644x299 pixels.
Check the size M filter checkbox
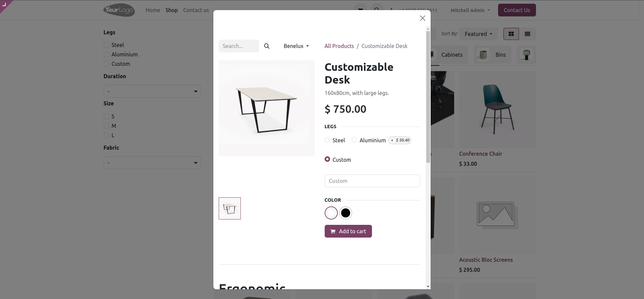point(106,126)
